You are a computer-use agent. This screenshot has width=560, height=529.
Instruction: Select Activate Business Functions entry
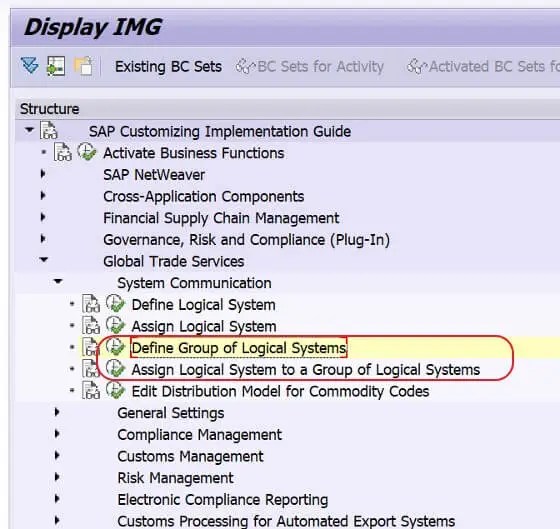(194, 153)
